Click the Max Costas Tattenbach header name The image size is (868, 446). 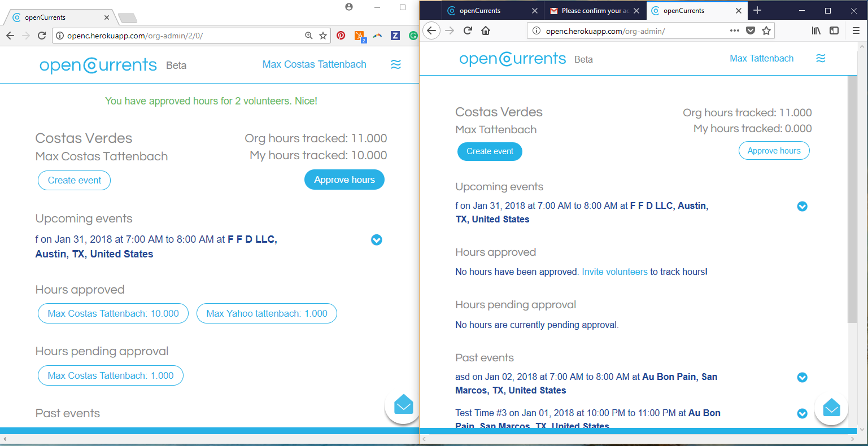point(314,64)
